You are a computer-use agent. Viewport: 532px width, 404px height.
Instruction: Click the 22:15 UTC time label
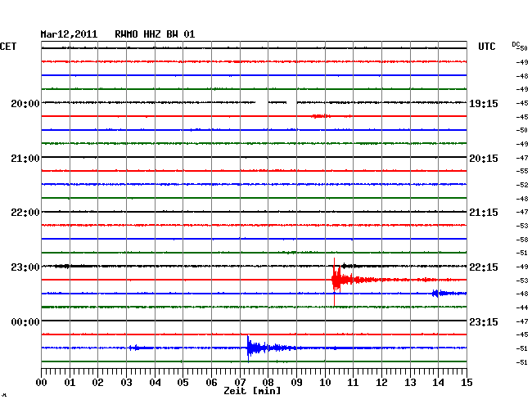tap(484, 267)
